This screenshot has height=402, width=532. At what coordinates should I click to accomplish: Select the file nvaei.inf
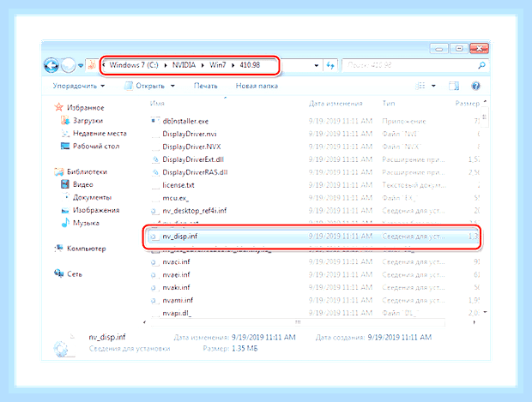click(x=177, y=275)
